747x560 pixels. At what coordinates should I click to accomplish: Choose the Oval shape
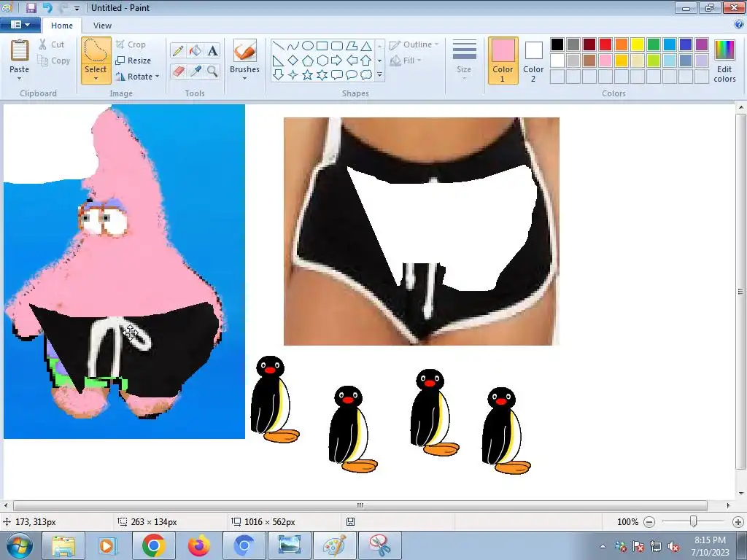coord(308,46)
